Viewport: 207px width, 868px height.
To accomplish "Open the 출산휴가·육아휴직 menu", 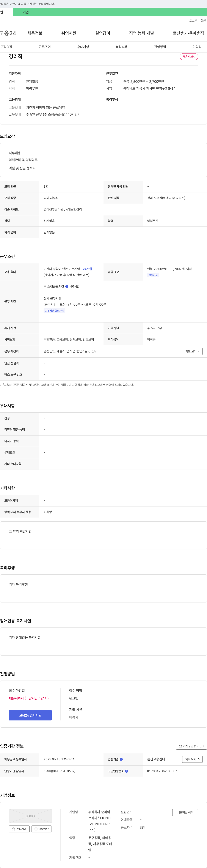I will (x=188, y=33).
